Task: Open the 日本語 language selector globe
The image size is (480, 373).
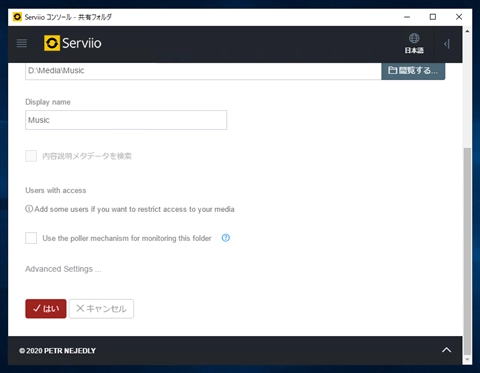Action: click(x=414, y=43)
